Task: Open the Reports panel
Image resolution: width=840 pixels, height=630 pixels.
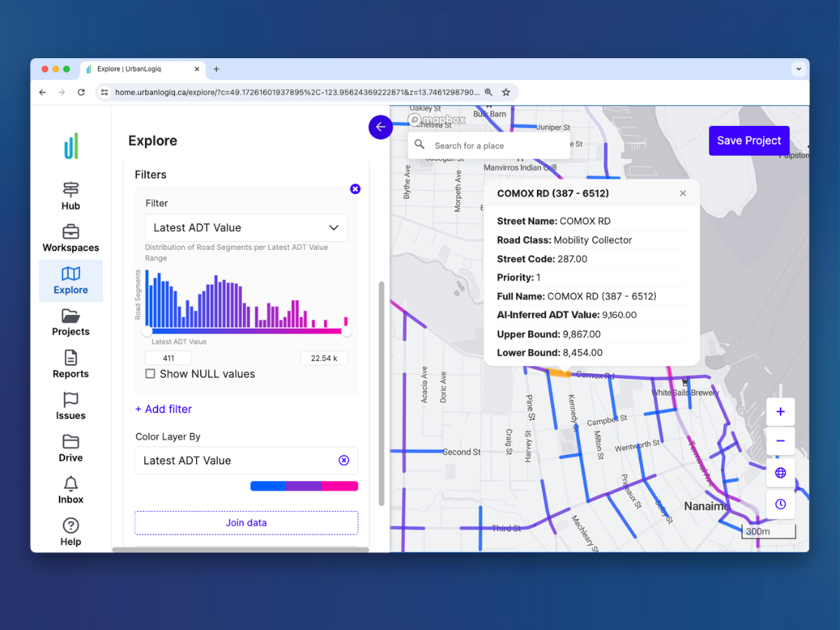Action: [70, 363]
